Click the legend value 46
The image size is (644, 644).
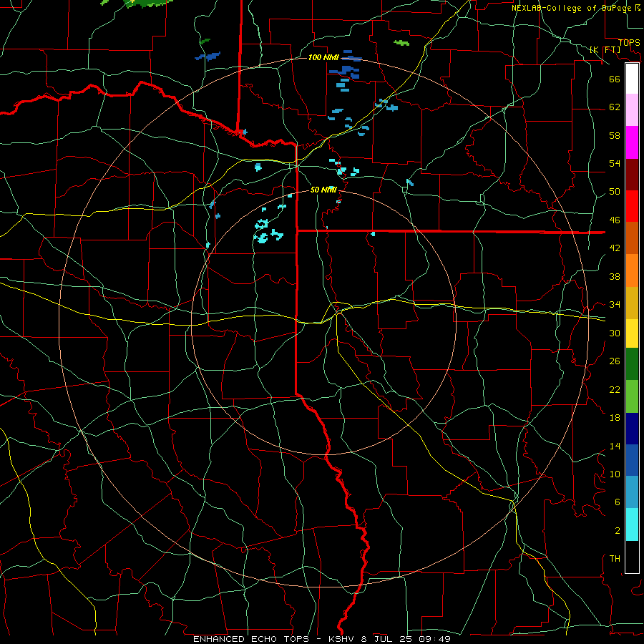(615, 220)
